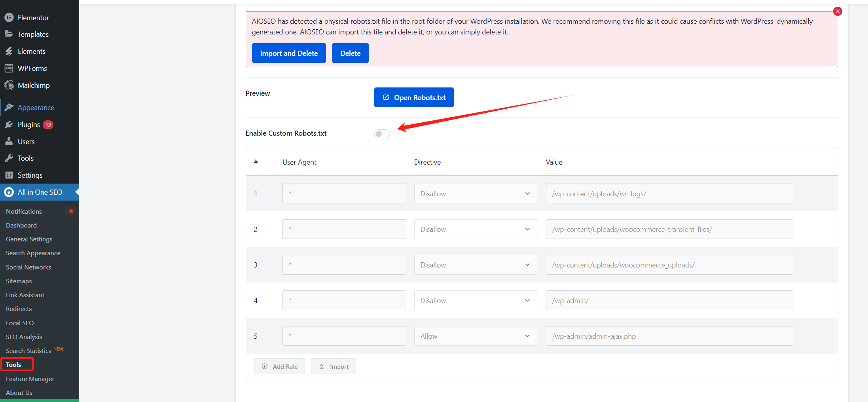
Task: Open the Directive dropdown for rule 1
Action: [475, 193]
